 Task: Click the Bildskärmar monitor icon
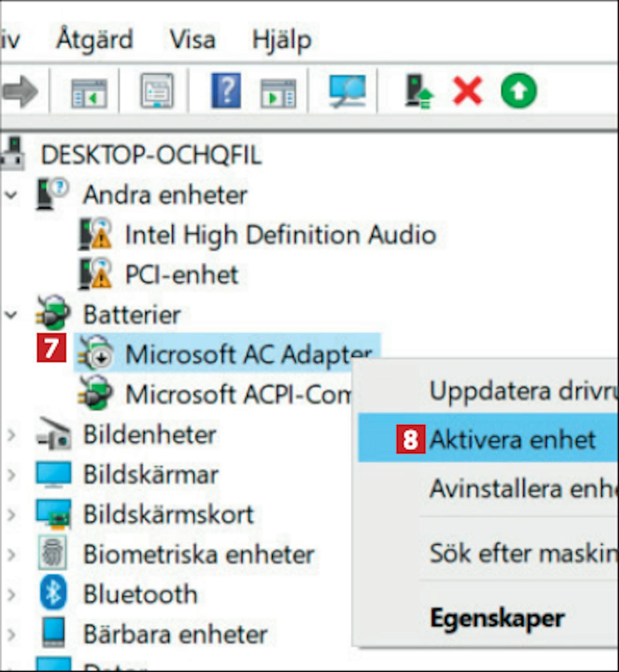(54, 475)
